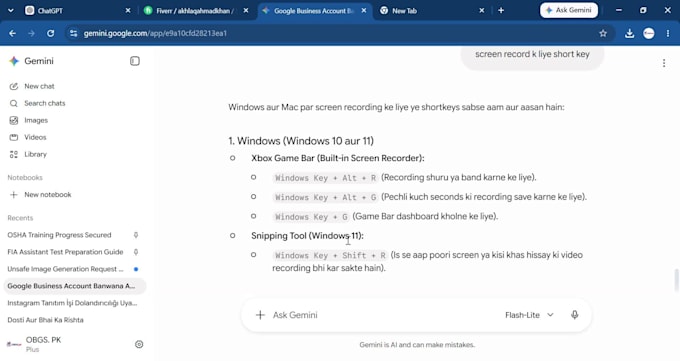Open settings gear in sidebar bottom
The image size is (680, 361).
(x=139, y=344)
